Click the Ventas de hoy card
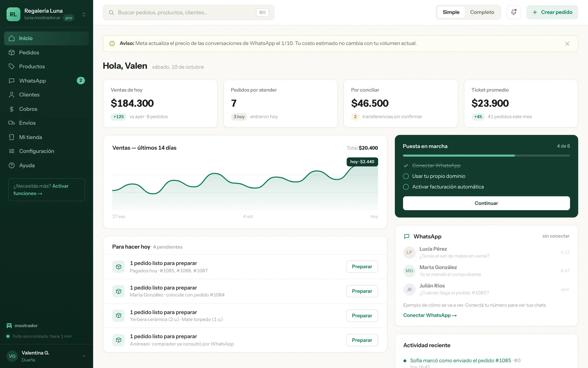Screen dimensions: 588x368 160,103
